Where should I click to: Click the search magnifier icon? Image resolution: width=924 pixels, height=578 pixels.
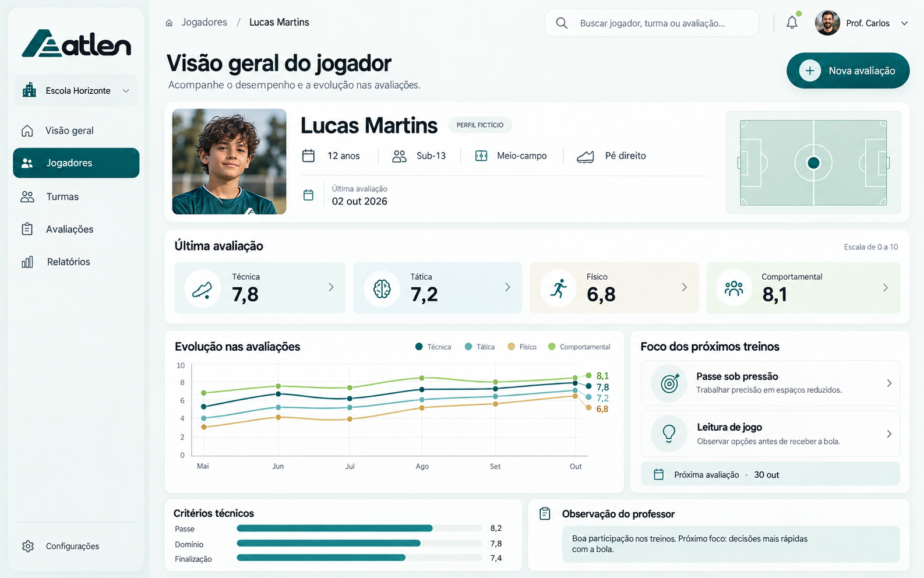pyautogui.click(x=562, y=23)
